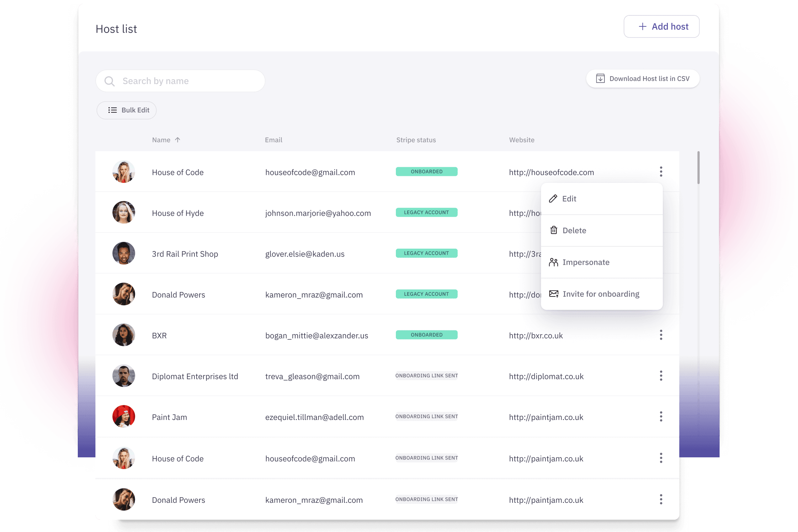Open three-dot menu for last Donald Powers row
798x532 pixels.
661,499
